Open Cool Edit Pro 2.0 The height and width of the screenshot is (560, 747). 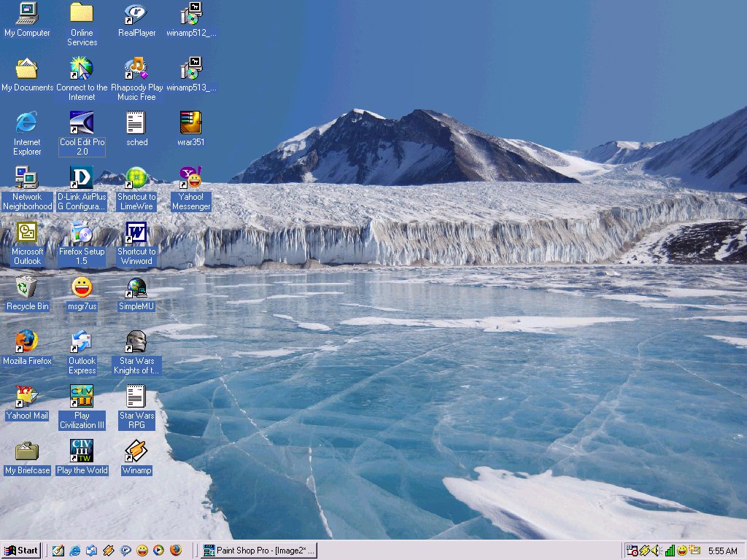point(81,122)
